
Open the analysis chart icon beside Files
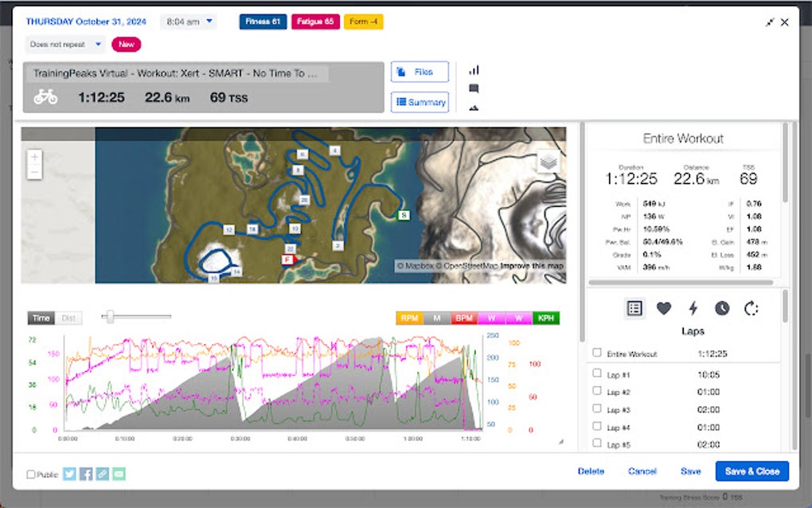[x=473, y=71]
